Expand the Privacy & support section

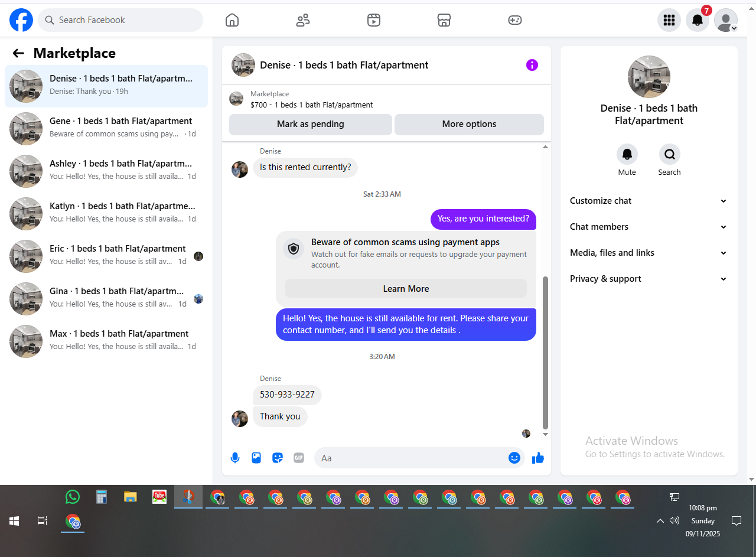click(x=649, y=279)
